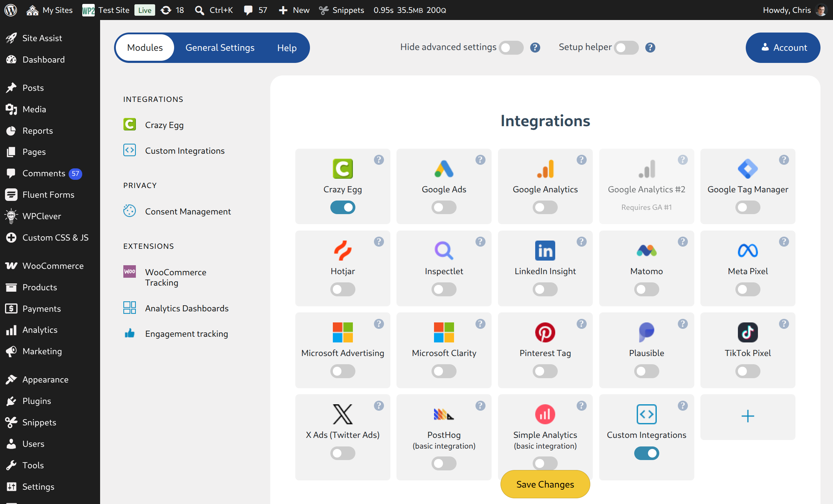This screenshot has width=833, height=504.
Task: Disable the Crazy Egg integration toggle
Action: tap(342, 207)
